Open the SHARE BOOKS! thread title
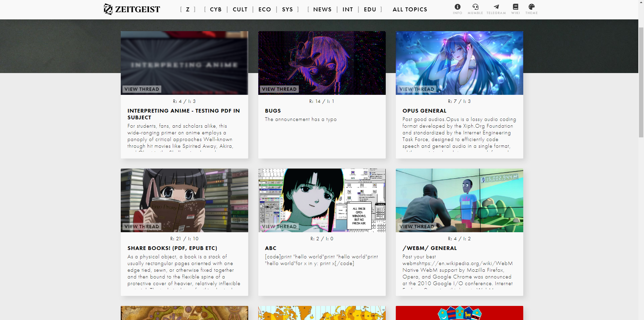644x320 pixels. (x=172, y=248)
